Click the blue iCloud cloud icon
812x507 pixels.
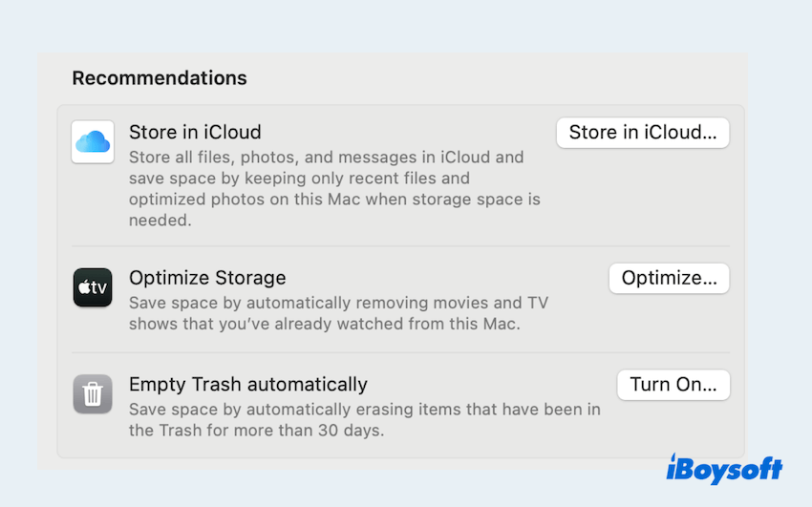pyautogui.click(x=93, y=142)
